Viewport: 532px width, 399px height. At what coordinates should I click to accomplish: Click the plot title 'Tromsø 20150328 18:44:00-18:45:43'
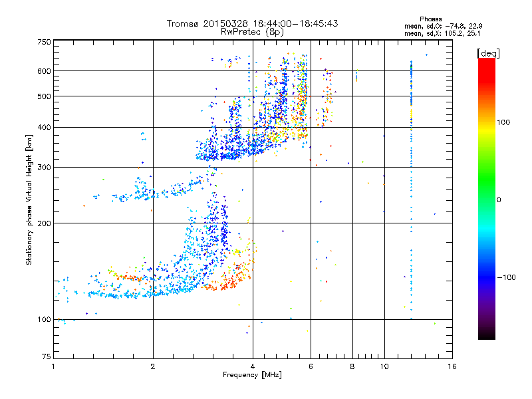tap(252, 23)
